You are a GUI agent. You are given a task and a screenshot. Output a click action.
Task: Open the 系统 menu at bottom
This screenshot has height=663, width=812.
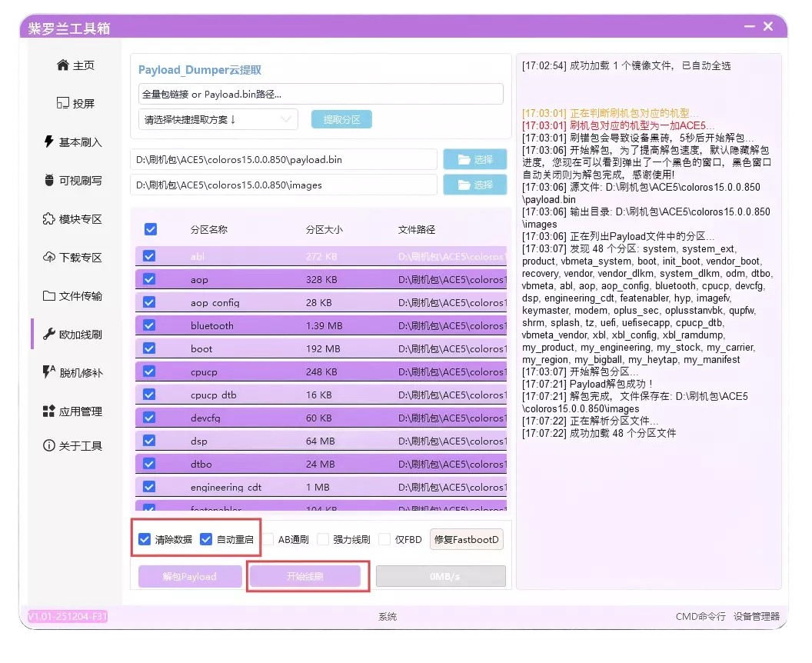pyautogui.click(x=388, y=616)
